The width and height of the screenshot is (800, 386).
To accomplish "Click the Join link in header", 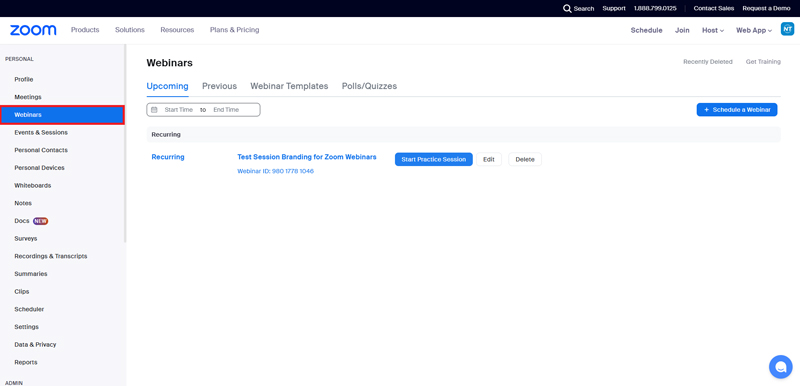I will [682, 31].
